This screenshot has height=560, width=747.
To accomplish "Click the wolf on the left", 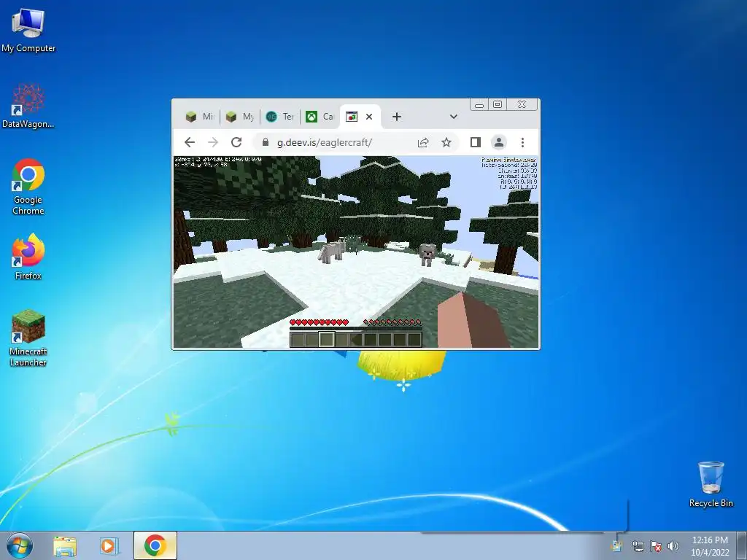I will pos(332,251).
